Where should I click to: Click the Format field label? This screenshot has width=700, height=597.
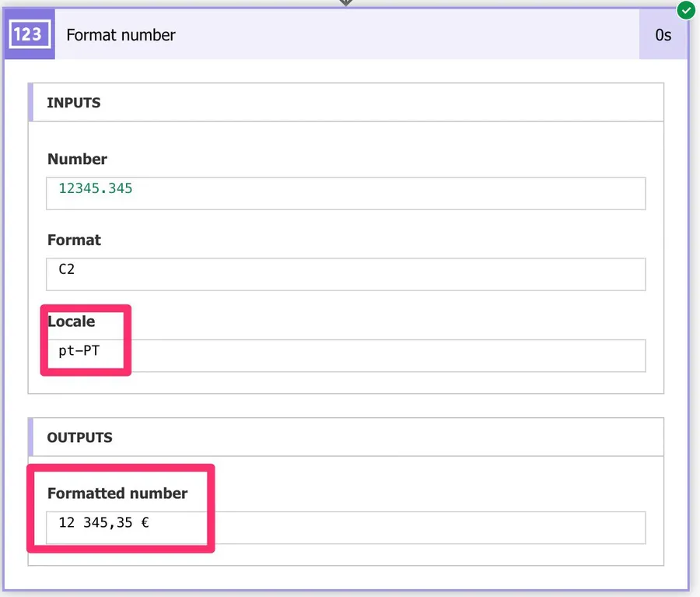coord(75,240)
